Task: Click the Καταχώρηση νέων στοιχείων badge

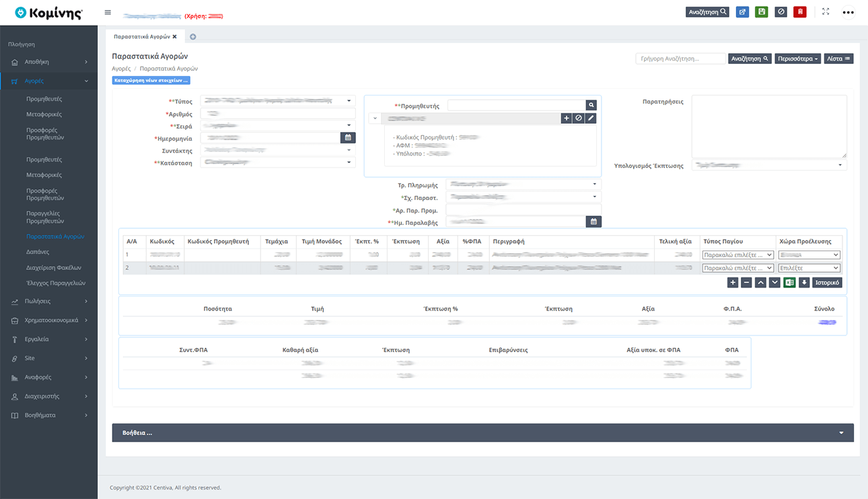Action: 151,80
